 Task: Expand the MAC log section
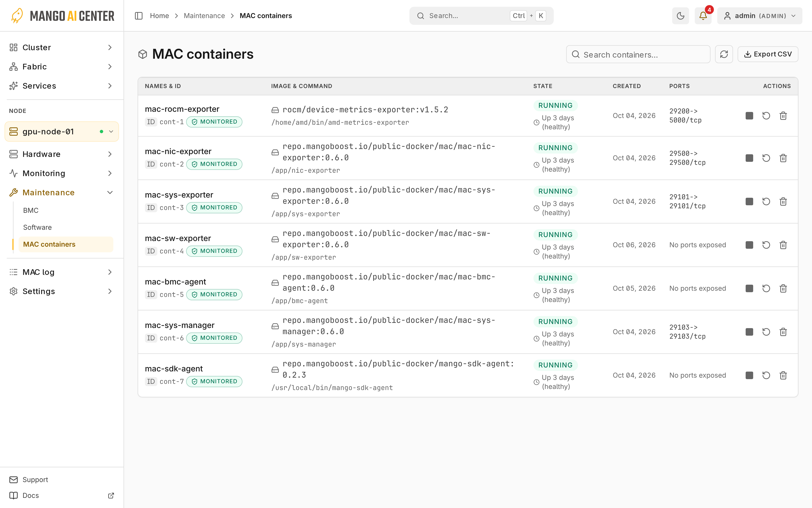coord(62,272)
